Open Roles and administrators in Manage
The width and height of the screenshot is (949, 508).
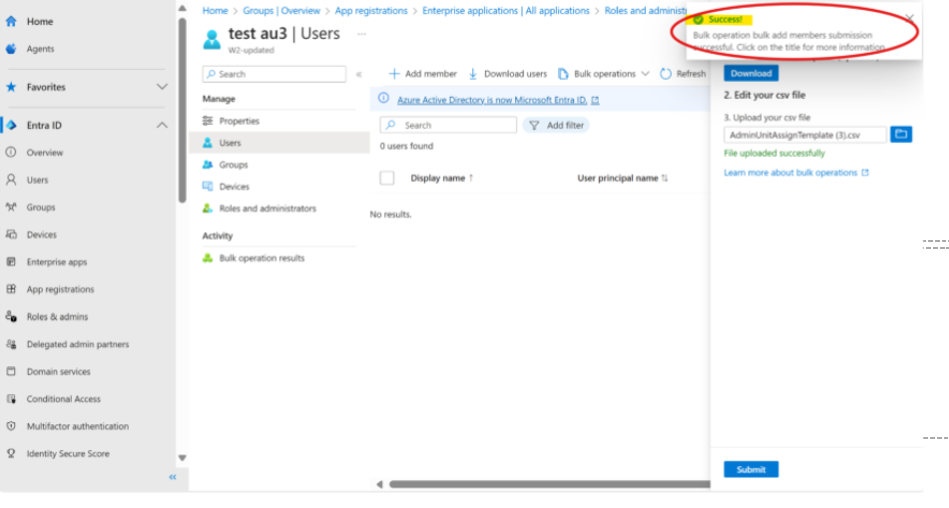[268, 208]
